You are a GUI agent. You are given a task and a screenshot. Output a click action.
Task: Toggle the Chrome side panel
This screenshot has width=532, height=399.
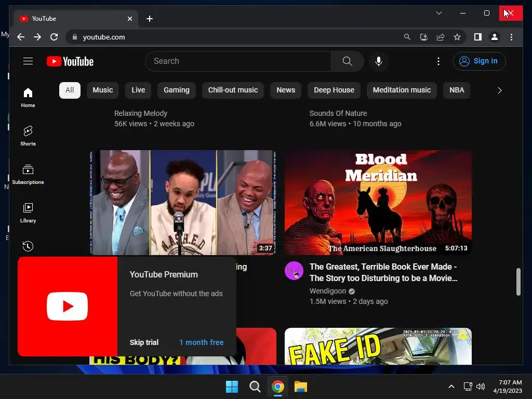click(478, 37)
